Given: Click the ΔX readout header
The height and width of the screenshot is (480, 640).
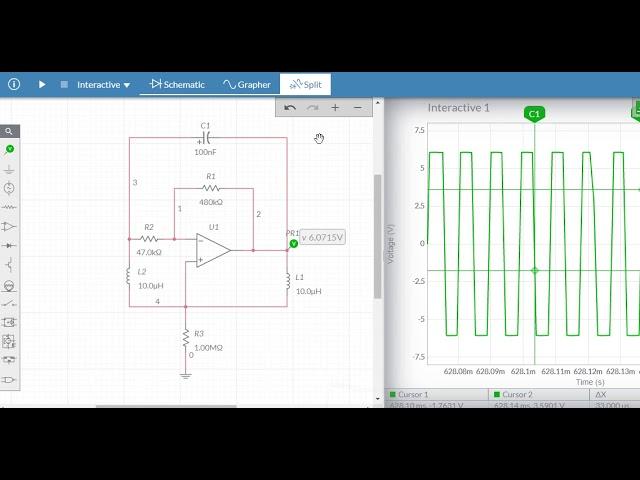Looking at the screenshot, I should [601, 395].
